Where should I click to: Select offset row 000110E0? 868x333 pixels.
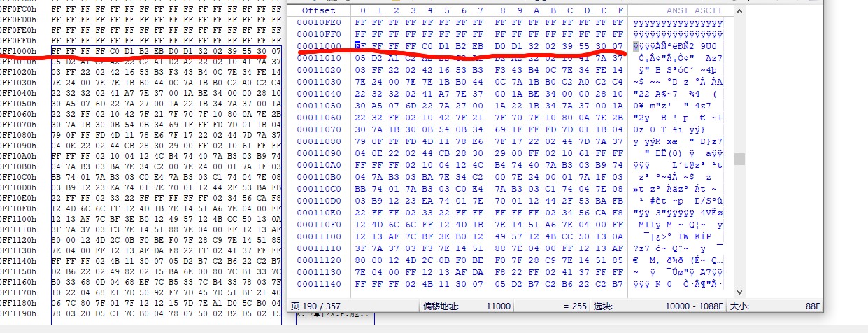[319, 213]
